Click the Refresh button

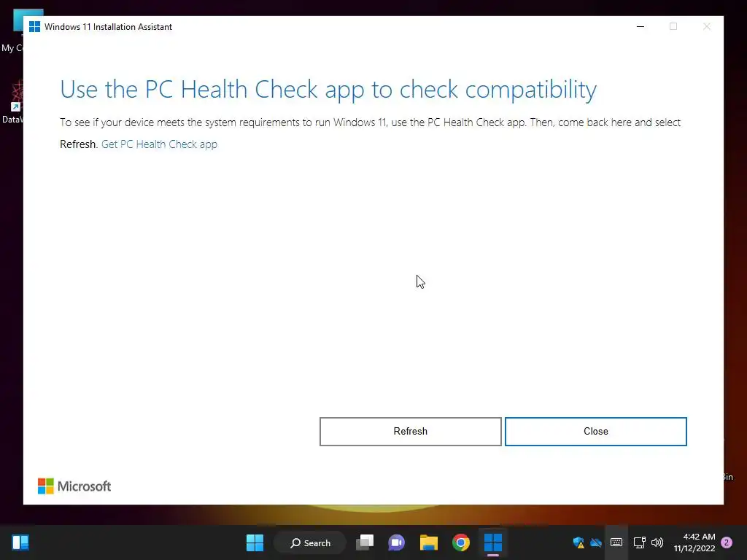pyautogui.click(x=410, y=432)
